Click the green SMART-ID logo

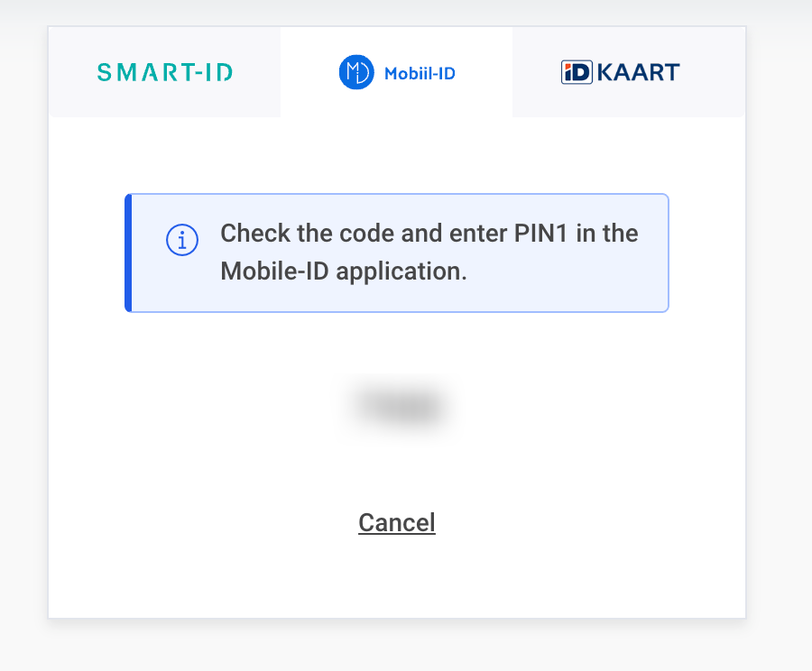click(165, 72)
